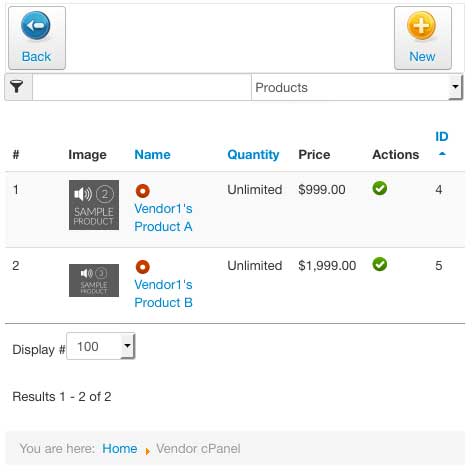Viewport: 472px width, 474px height.
Task: Click the ID ascending sort arrow
Action: coord(442,154)
